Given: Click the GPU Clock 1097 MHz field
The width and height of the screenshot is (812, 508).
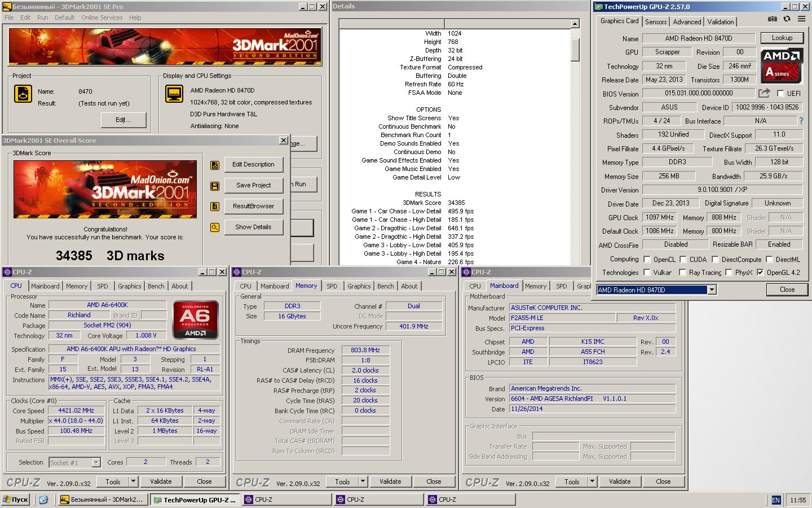Looking at the screenshot, I should 660,217.
